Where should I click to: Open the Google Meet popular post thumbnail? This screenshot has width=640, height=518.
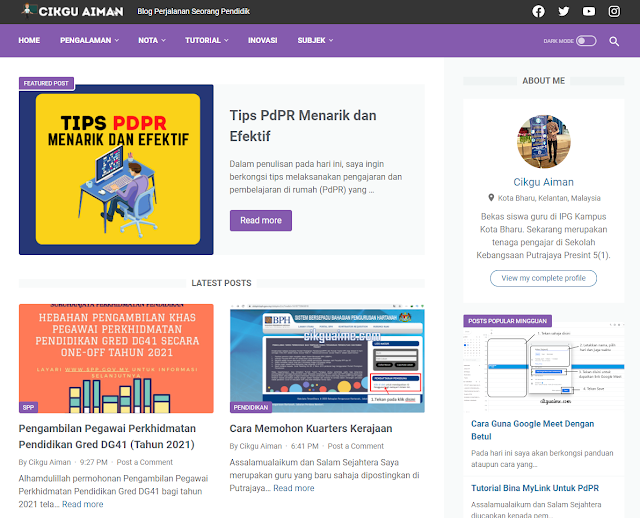point(544,367)
